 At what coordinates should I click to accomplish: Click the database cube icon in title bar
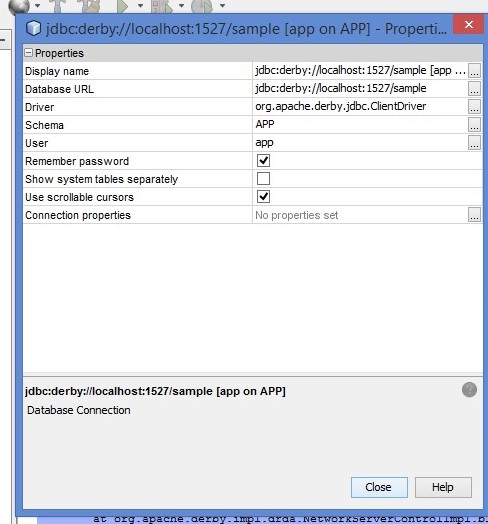point(33,28)
